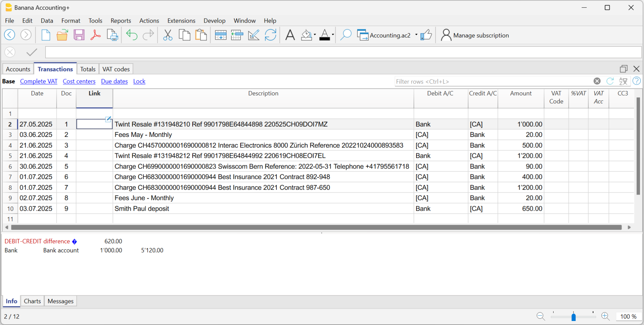Export to PDF using the PDF icon
Viewport: 644px width, 325px height.
(x=95, y=35)
